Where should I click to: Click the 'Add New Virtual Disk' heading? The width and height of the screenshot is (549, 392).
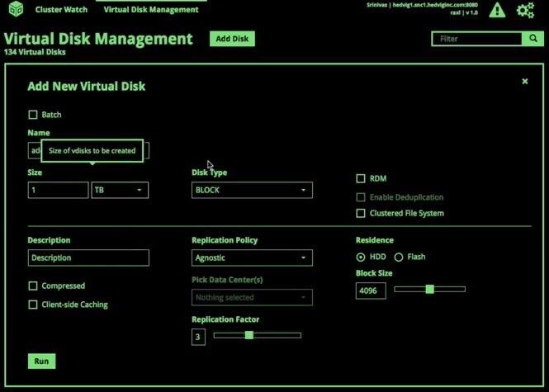(87, 86)
